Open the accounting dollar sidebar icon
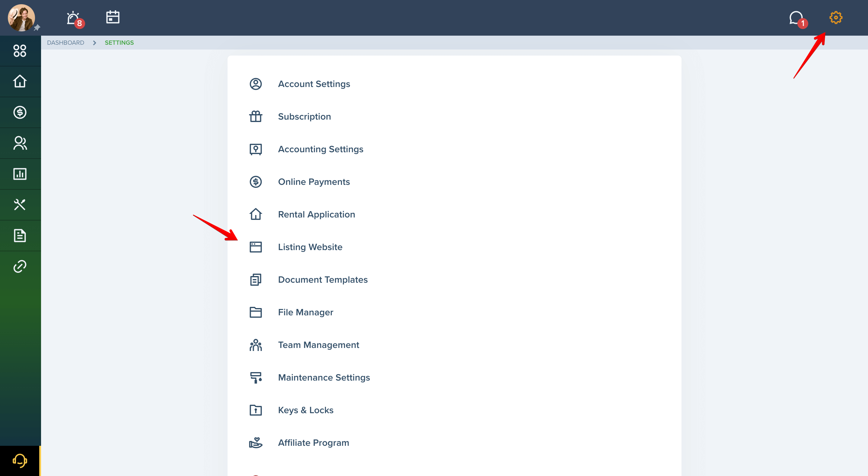Image resolution: width=868 pixels, height=476 pixels. [x=20, y=112]
